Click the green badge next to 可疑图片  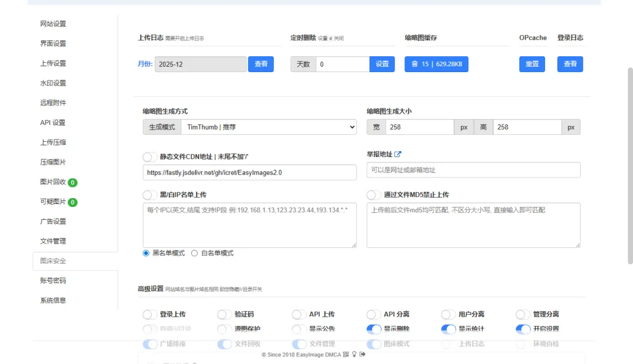[x=73, y=202]
